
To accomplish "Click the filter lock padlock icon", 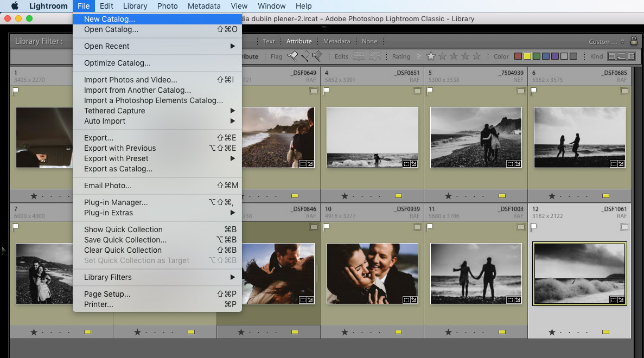I will pyautogui.click(x=634, y=41).
